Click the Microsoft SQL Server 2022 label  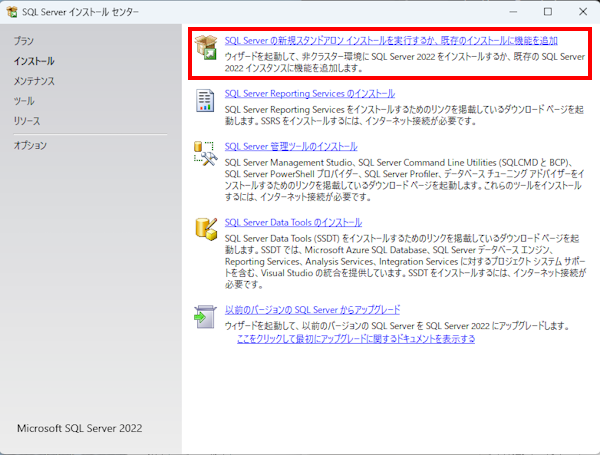(80, 428)
